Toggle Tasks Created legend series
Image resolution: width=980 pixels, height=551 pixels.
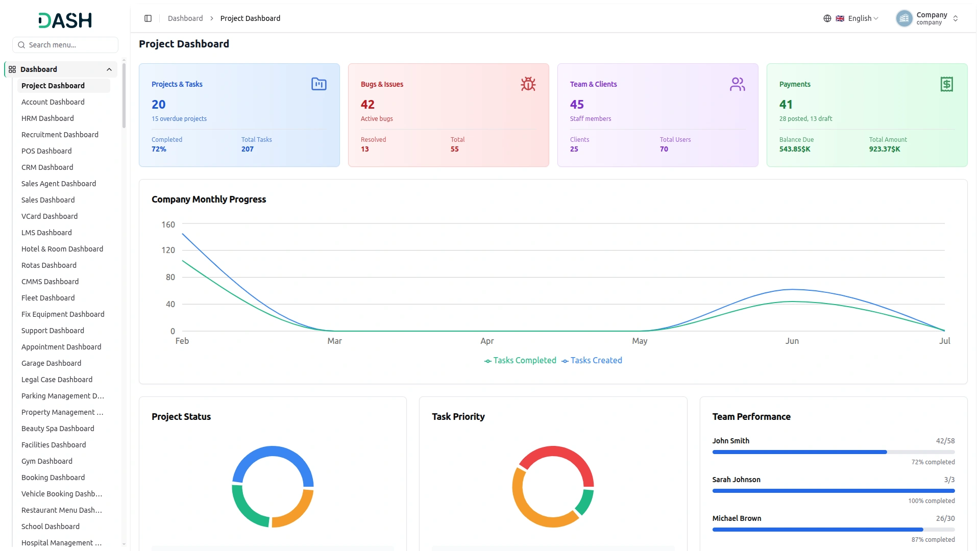pyautogui.click(x=592, y=360)
